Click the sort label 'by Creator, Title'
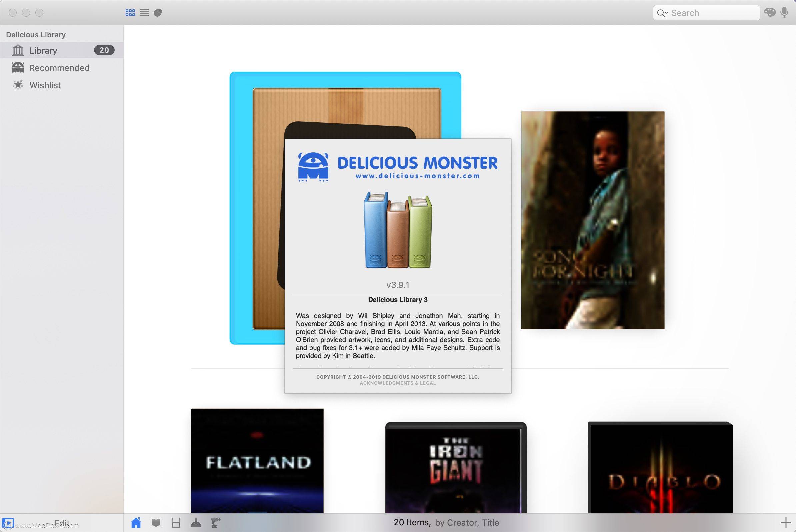796x532 pixels. [x=467, y=523]
